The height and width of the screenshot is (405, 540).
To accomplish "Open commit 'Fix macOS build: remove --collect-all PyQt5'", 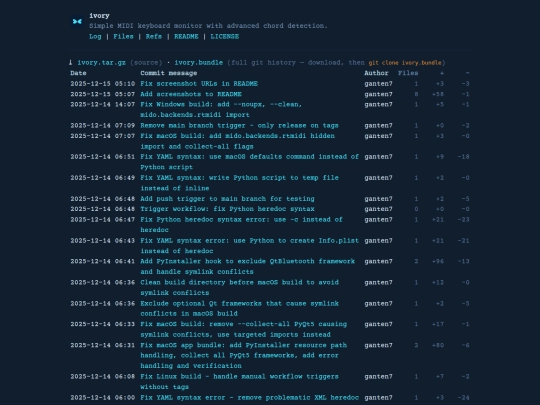I will [x=243, y=329].
